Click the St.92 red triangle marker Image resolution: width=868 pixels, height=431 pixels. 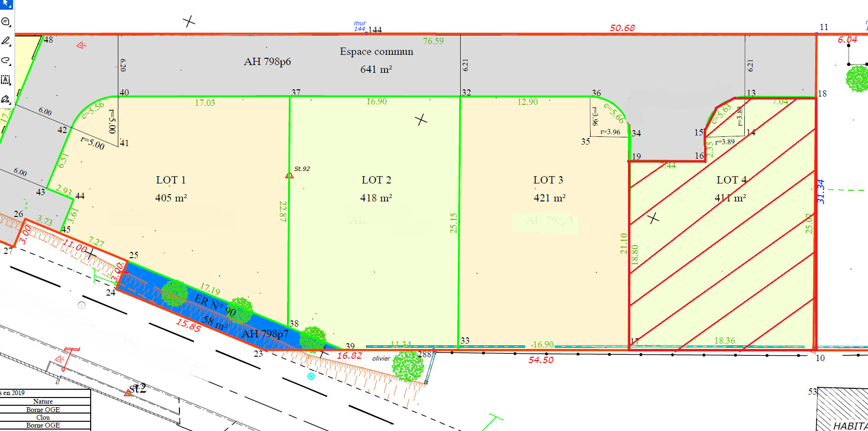coord(289,175)
